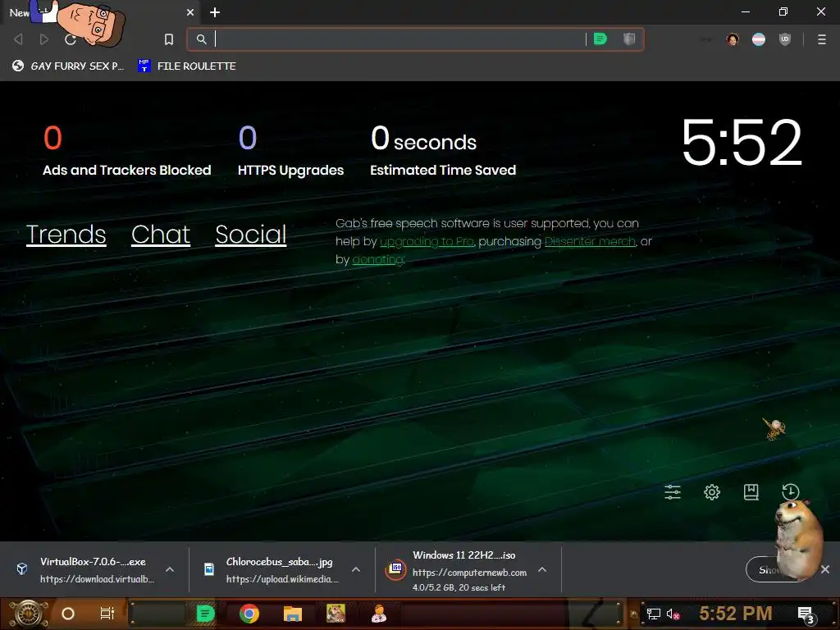
Task: Click the 5:52 PM taskbar clock
Action: [736, 614]
